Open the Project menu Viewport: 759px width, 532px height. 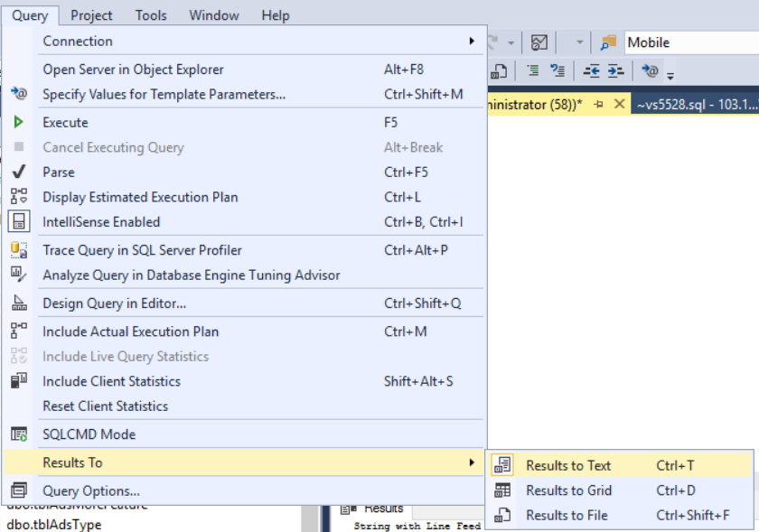pos(90,14)
